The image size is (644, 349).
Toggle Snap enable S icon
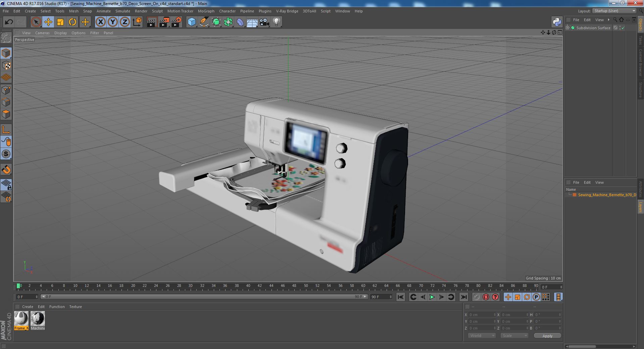tap(6, 154)
